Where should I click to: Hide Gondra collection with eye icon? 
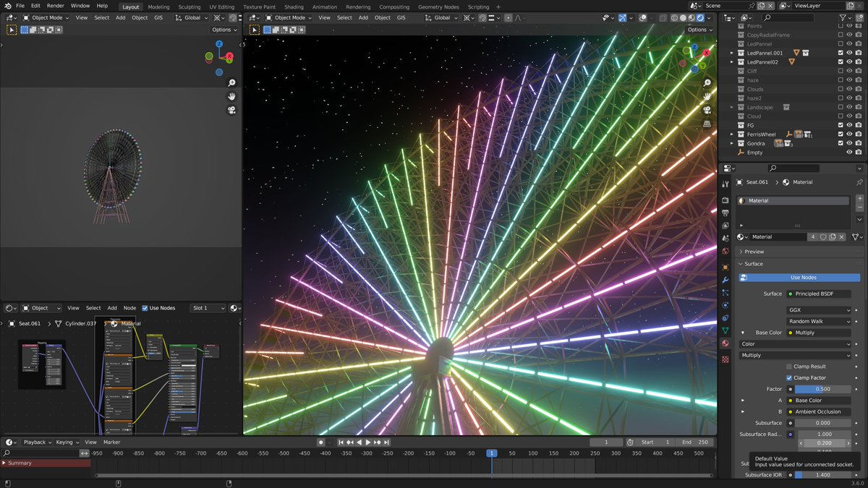(x=849, y=143)
